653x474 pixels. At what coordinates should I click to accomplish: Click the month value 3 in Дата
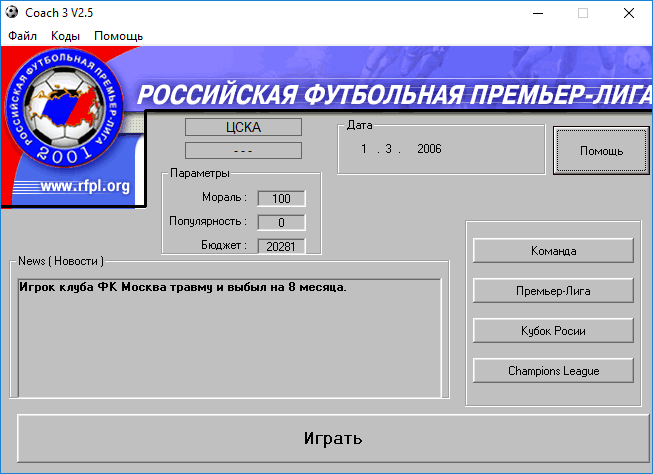click(388, 149)
